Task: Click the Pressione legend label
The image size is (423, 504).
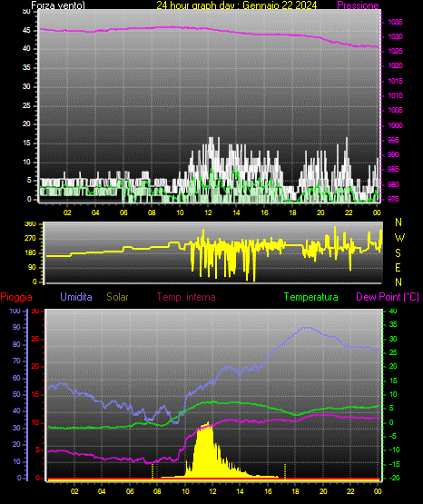Action: click(x=358, y=5)
